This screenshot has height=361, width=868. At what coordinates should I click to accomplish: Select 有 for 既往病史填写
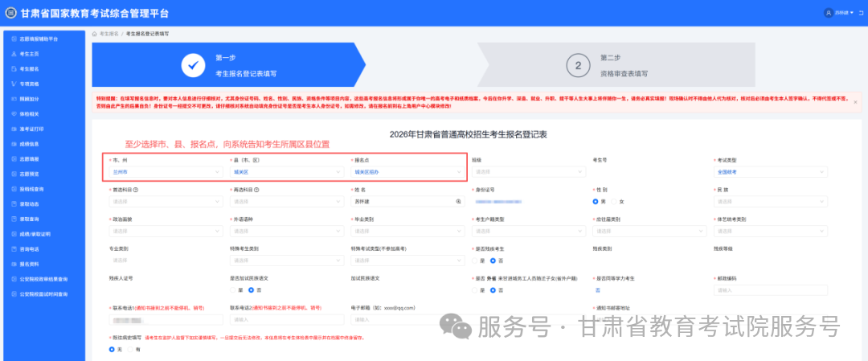click(132, 350)
